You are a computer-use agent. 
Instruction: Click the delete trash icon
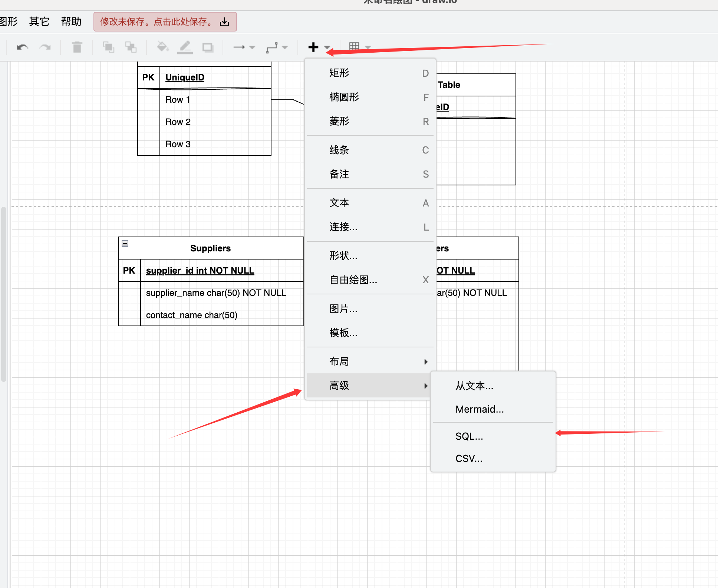click(77, 47)
